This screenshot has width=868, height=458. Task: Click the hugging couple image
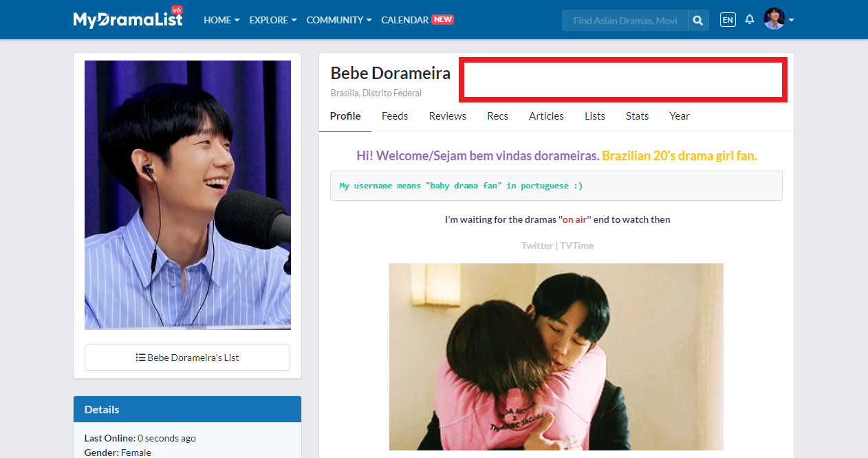[556, 357]
